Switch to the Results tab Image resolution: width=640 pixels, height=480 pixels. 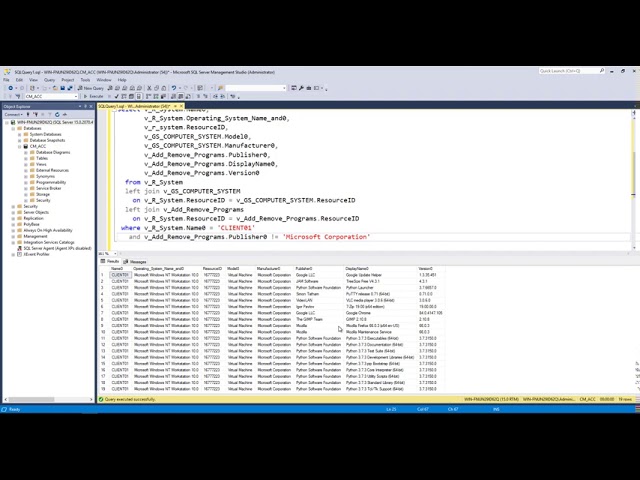110,262
